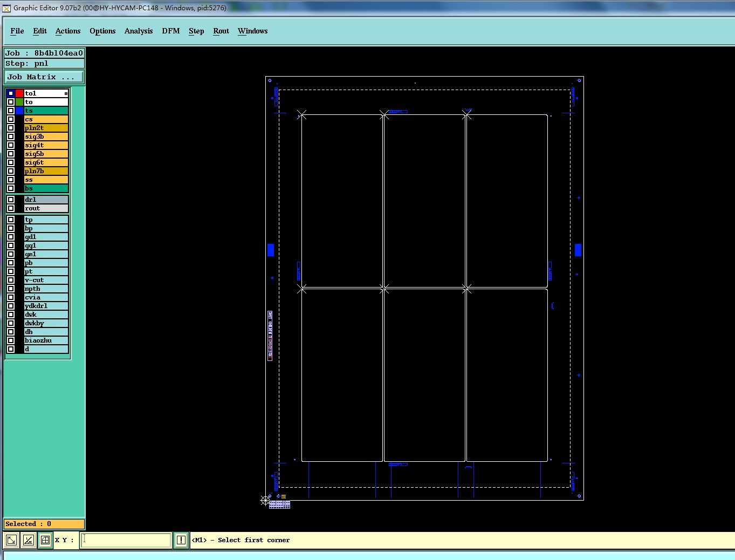Select the cvia layer name
This screenshot has width=735, height=560.
(x=46, y=297)
